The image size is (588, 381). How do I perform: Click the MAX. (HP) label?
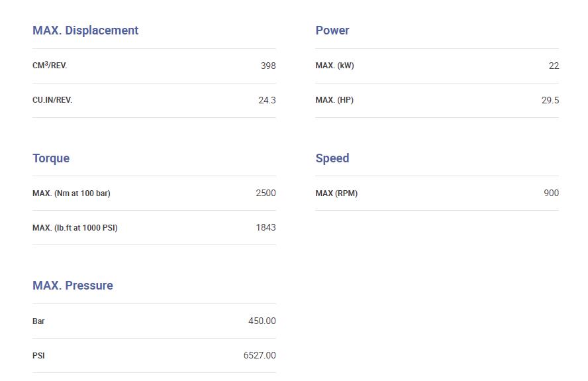tap(334, 100)
